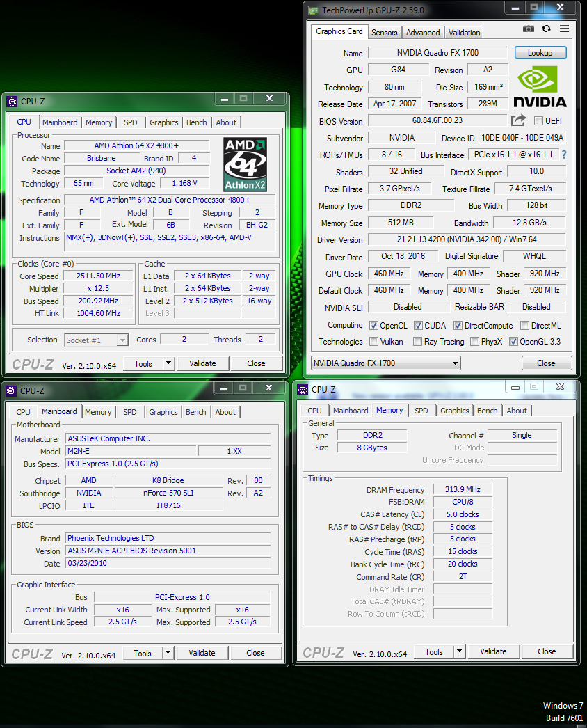
Task: Click the Device ID value 10DE 040F
Action: (x=522, y=138)
